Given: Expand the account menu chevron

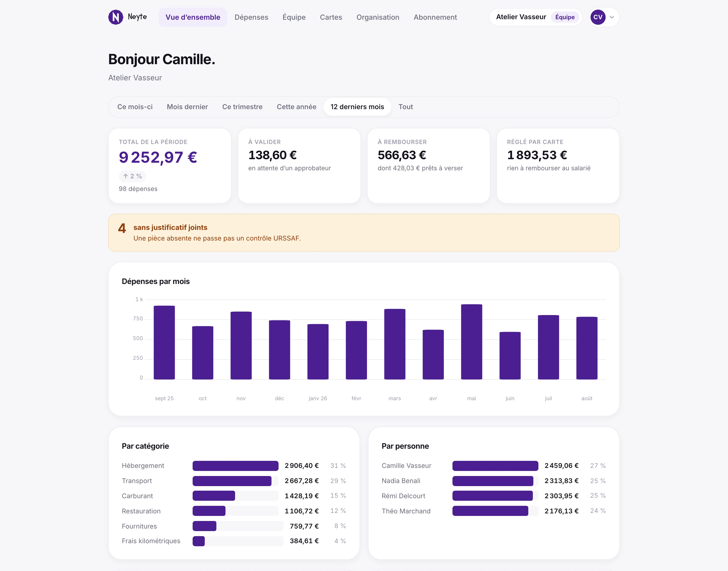Looking at the screenshot, I should click(612, 17).
